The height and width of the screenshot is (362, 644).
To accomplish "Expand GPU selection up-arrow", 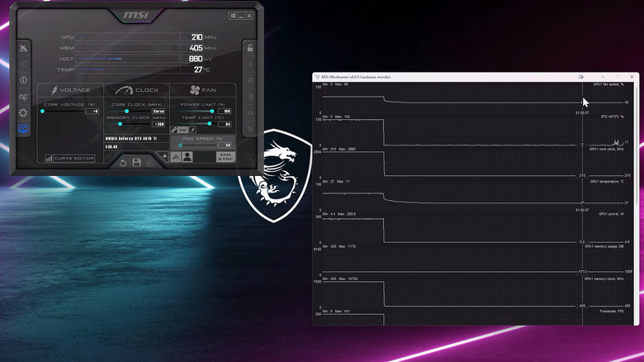I will point(164,156).
